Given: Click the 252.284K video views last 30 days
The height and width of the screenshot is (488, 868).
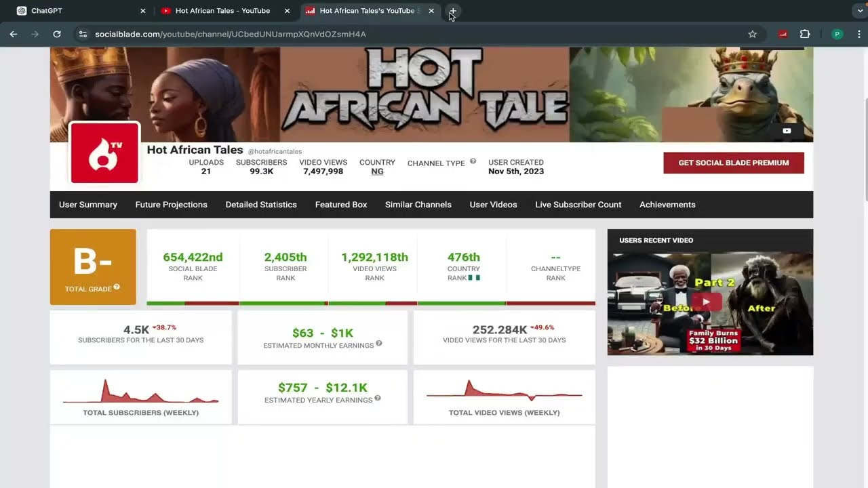Looking at the screenshot, I should point(500,330).
